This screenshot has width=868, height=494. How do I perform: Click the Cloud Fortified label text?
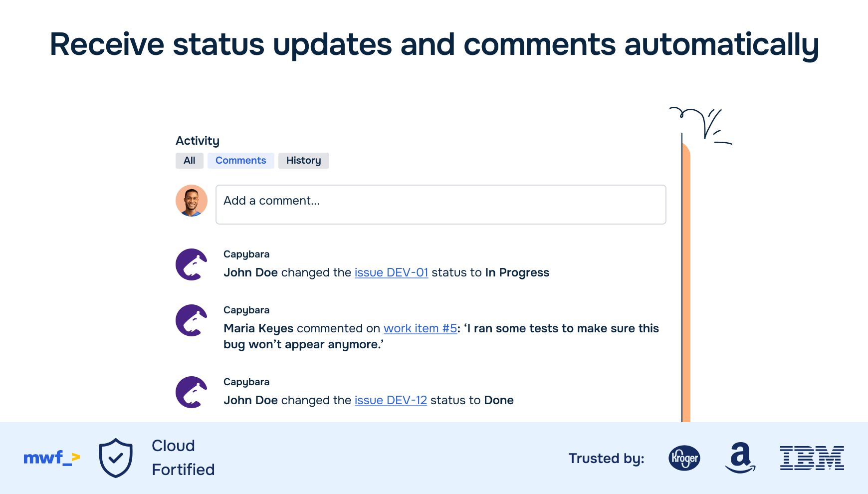[183, 458]
